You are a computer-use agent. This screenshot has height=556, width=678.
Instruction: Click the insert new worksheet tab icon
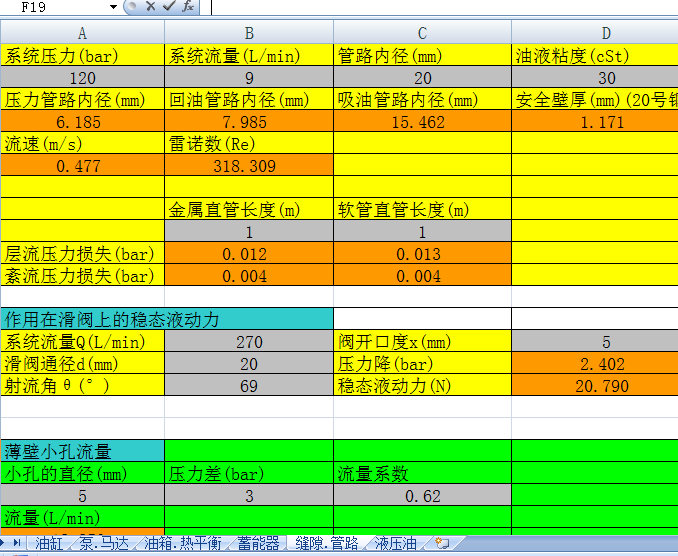tap(442, 543)
